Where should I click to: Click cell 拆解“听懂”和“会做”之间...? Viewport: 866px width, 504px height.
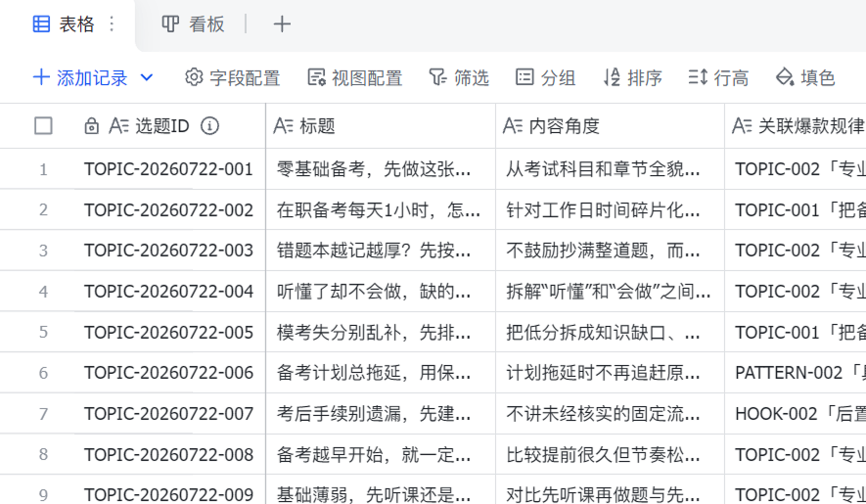[x=610, y=292]
